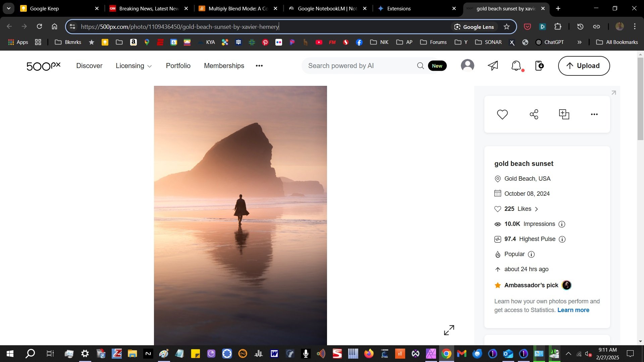Switch to Google NotebookLM tab

(x=328, y=8)
